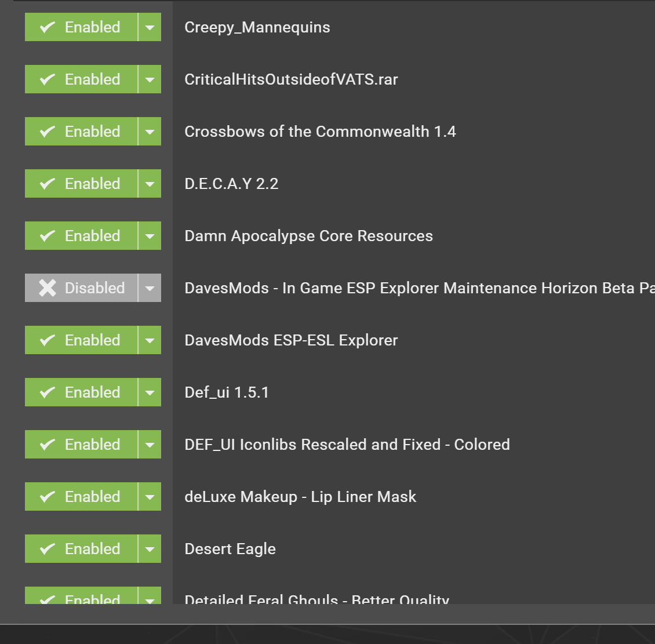Open status dropdown for Creepy_Mannequins
The image size is (655, 644).
(x=150, y=27)
